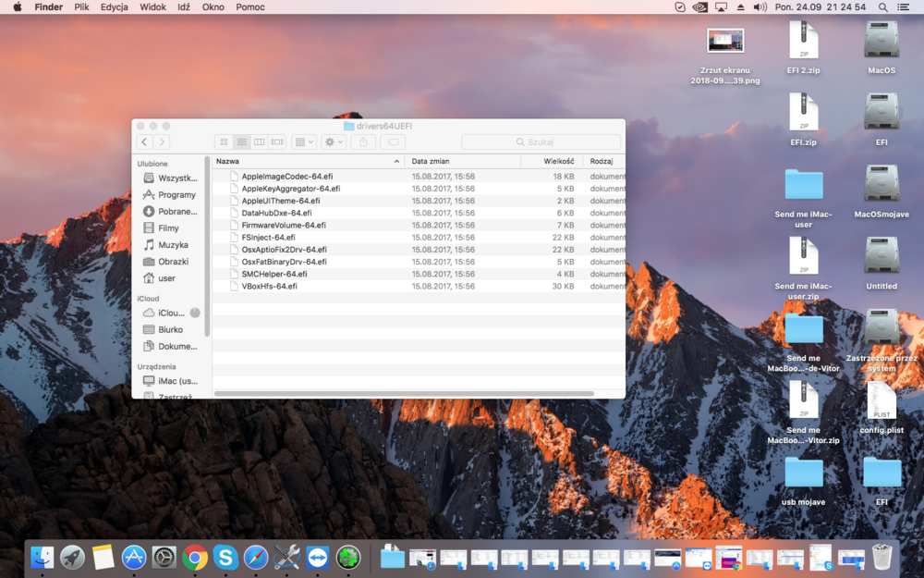Open the arrange-by grouping dropdown
The width and height of the screenshot is (924, 578).
point(304,141)
